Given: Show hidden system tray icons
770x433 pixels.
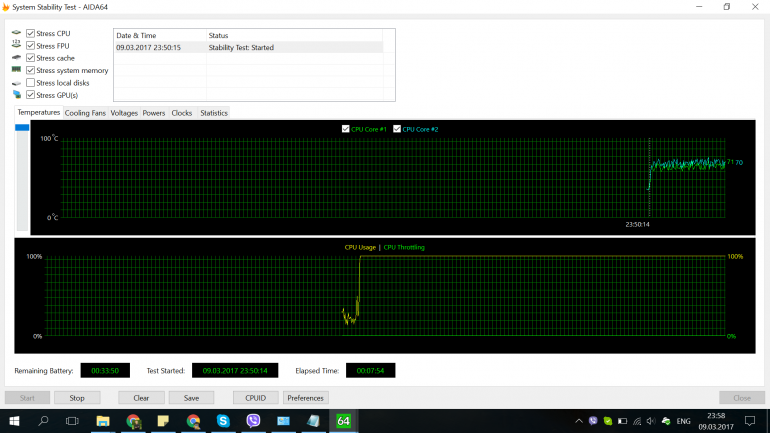Looking at the screenshot, I should [579, 421].
